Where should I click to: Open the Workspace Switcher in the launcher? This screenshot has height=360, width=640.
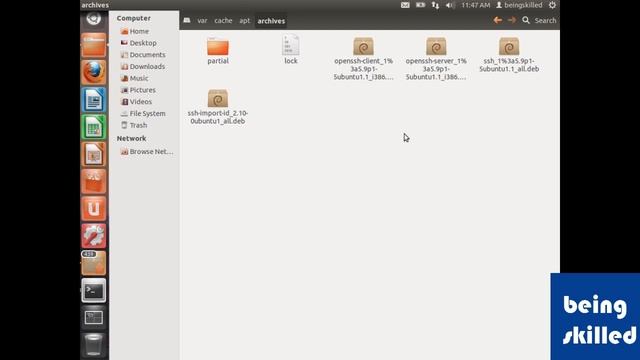pos(93,318)
